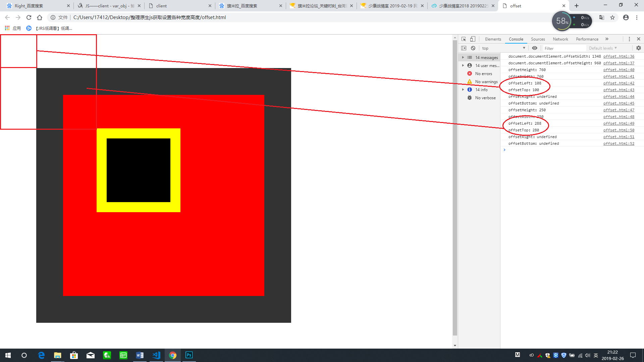The width and height of the screenshot is (644, 362).
Task: Open Word from the taskbar
Action: (140, 355)
